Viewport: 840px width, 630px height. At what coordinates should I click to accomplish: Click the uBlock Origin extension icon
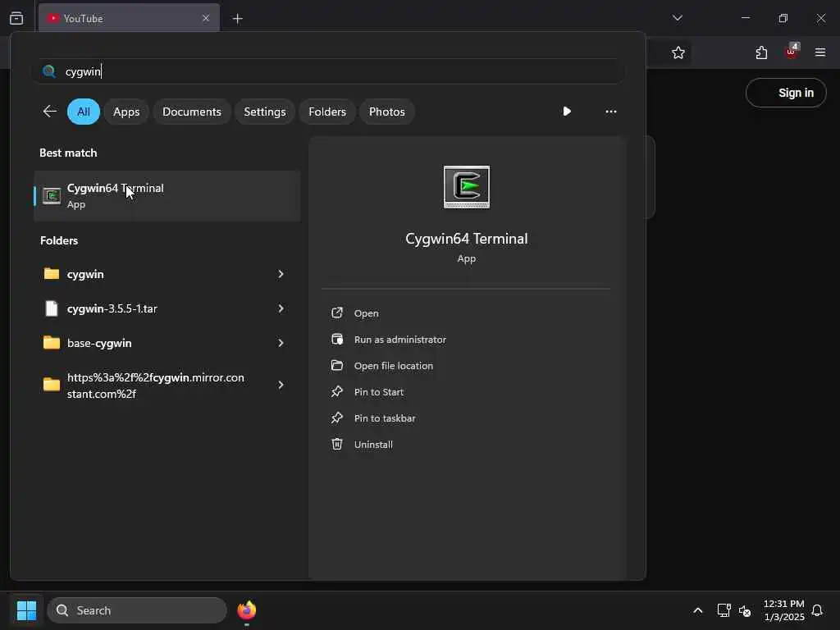[x=792, y=52]
